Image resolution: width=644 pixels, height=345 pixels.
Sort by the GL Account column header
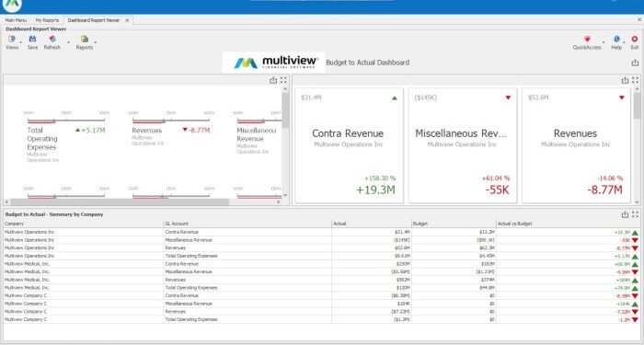247,224
